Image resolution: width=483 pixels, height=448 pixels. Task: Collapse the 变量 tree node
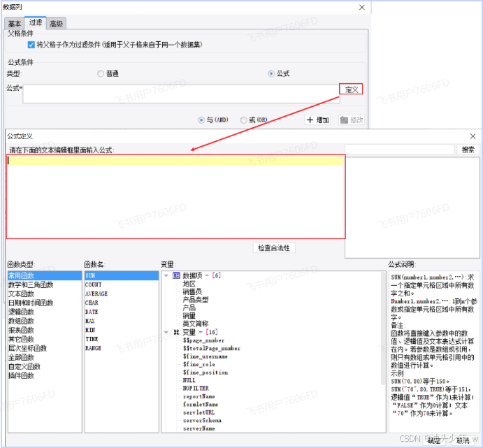pyautogui.click(x=166, y=332)
